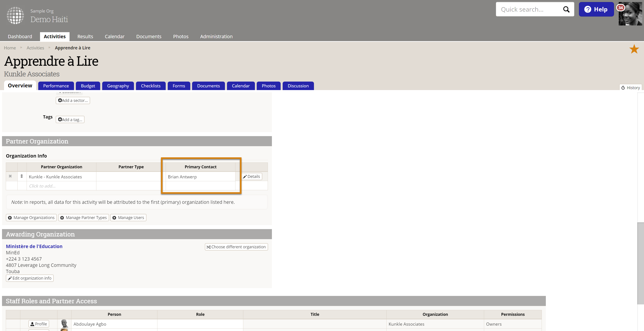Screen dimensions: 644x331
Task: Click Abdoulaye Agbo's photo thumbnail
Action: point(64,323)
